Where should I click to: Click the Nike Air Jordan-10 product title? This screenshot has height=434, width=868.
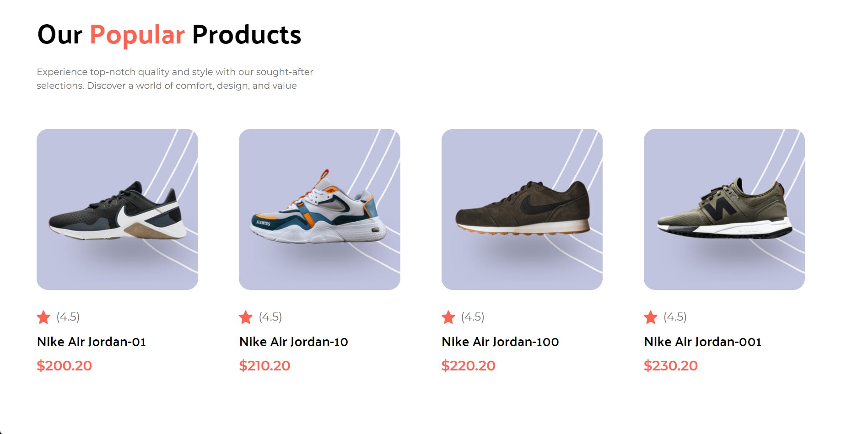[294, 342]
